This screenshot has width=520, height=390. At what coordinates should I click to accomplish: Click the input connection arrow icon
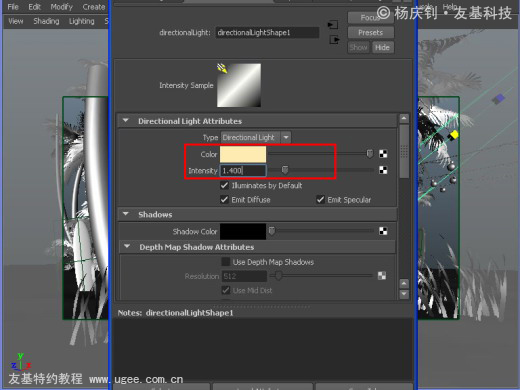[x=333, y=25]
